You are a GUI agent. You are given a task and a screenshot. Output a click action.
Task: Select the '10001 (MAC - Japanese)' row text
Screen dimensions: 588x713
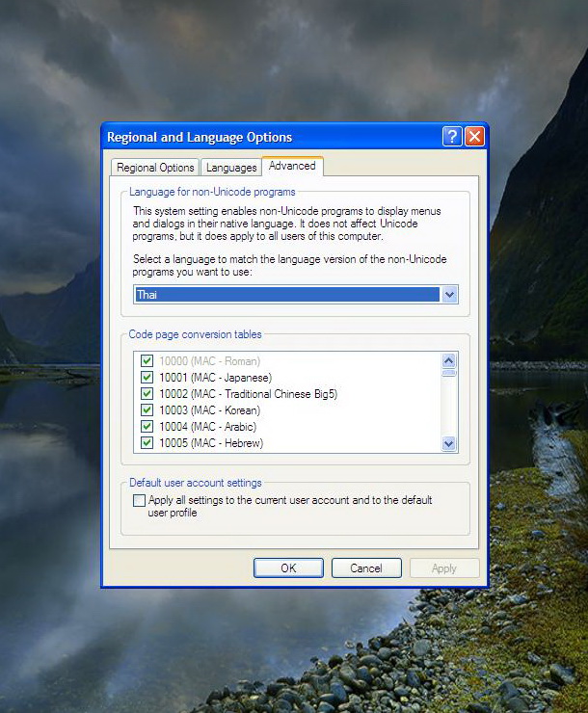[x=216, y=378]
